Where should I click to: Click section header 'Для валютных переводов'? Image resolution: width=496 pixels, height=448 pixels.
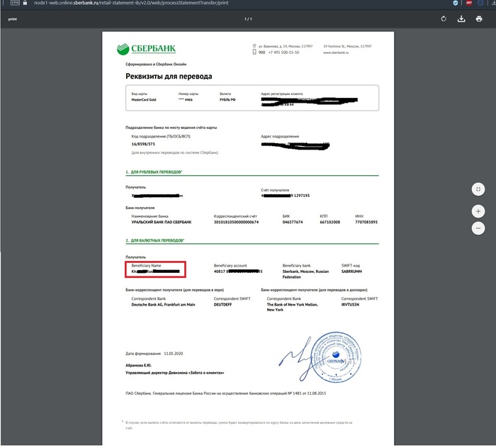[155, 240]
